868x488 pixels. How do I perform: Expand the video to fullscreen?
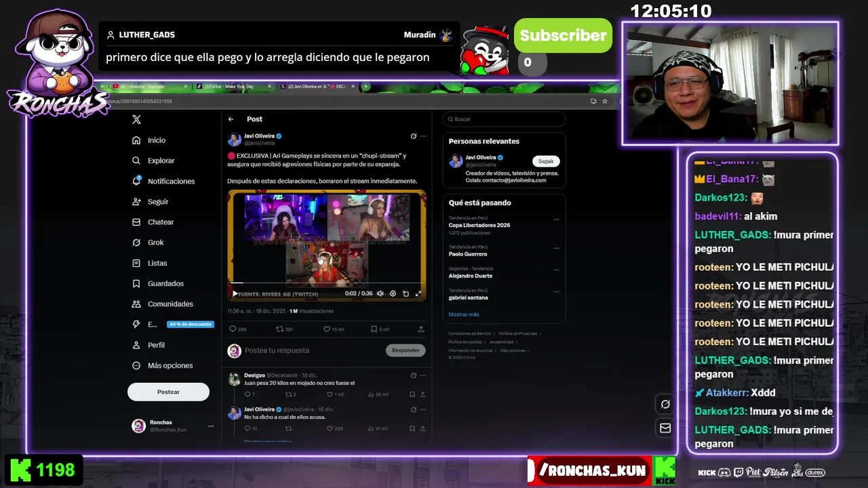point(418,293)
